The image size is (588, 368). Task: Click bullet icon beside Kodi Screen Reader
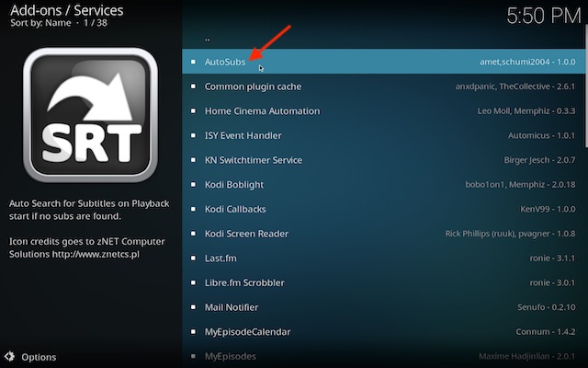[193, 234]
